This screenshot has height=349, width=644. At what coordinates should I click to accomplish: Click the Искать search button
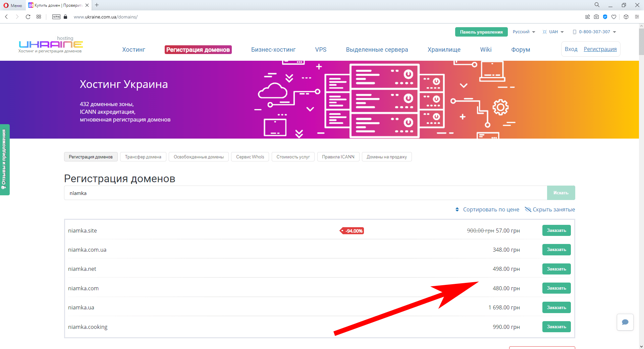tap(561, 193)
